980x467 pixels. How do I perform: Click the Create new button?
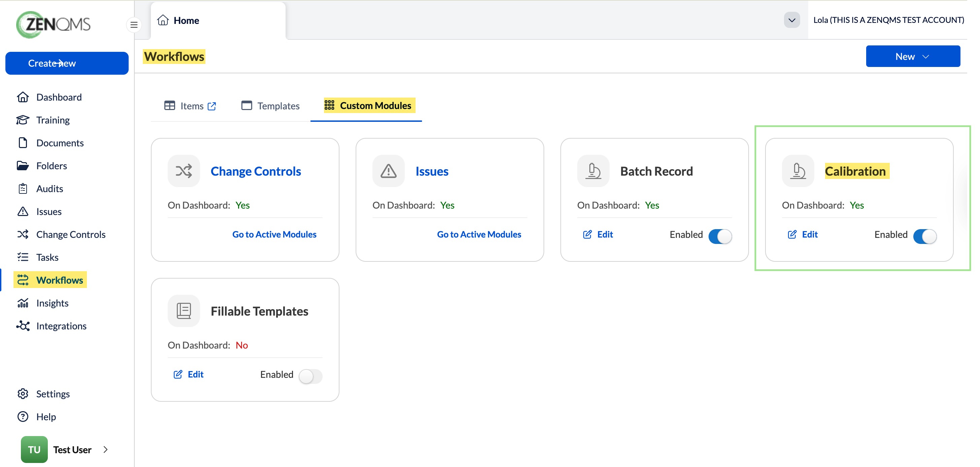pos(67,63)
